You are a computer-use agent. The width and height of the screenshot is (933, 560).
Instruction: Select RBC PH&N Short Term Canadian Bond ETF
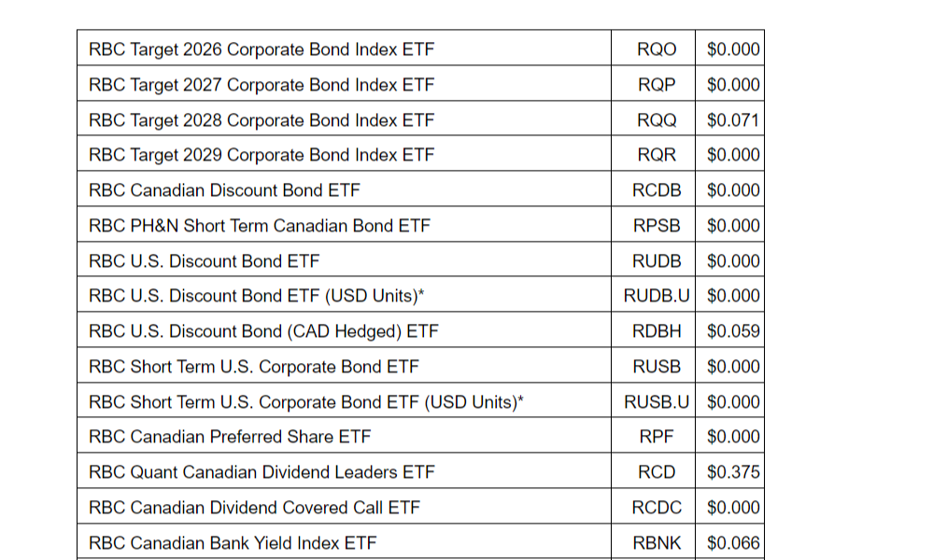[260, 226]
